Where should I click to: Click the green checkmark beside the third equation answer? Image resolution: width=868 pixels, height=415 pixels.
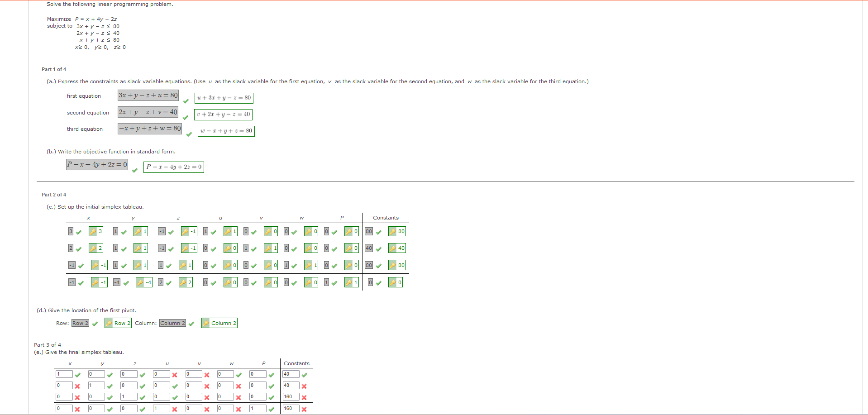click(189, 134)
